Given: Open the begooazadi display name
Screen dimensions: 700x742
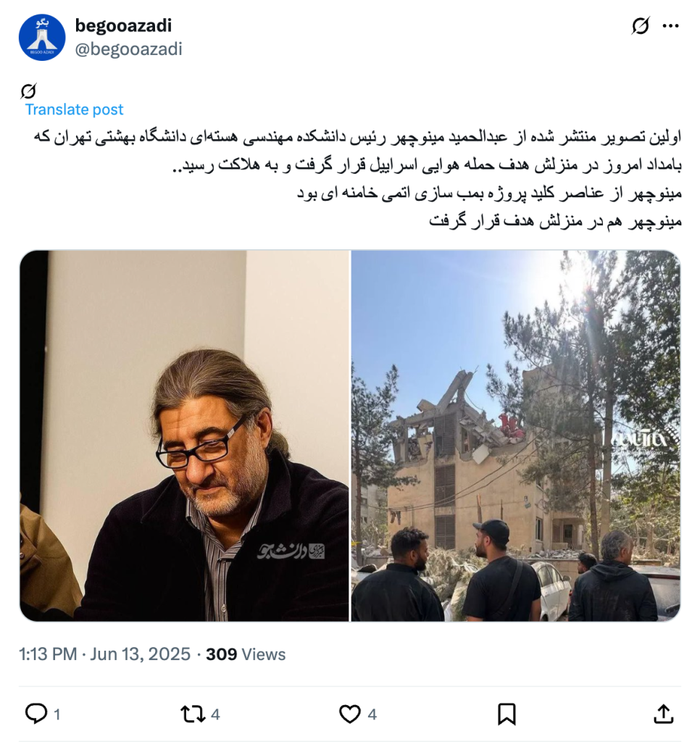Looking at the screenshot, I should click(123, 25).
